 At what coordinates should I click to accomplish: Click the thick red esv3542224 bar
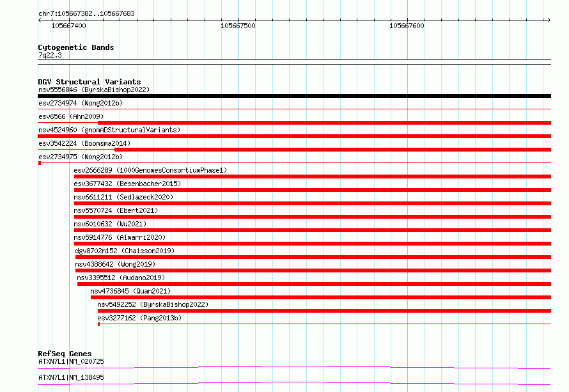click(x=332, y=150)
